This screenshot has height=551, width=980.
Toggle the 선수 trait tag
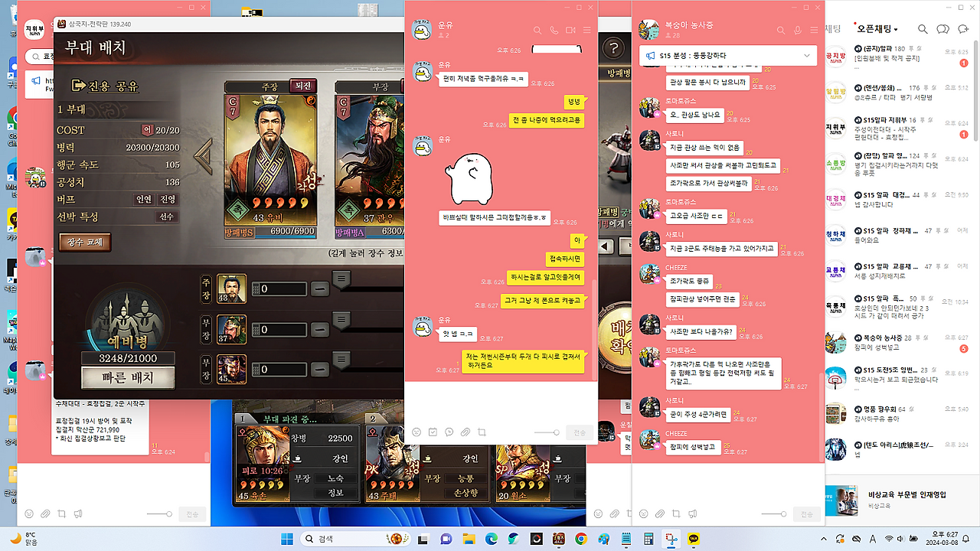(x=167, y=217)
